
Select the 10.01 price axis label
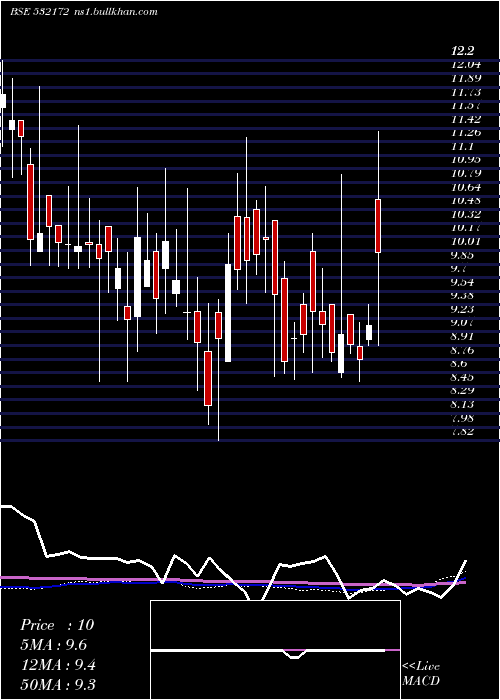(x=467, y=242)
